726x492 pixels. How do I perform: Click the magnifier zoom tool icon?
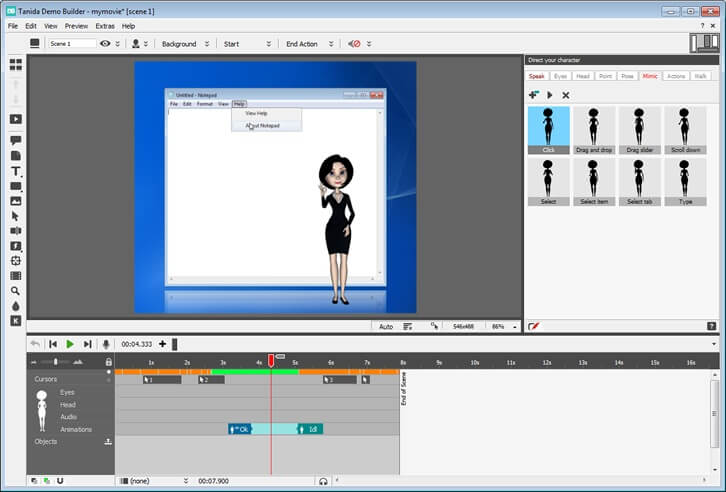[x=15, y=290]
